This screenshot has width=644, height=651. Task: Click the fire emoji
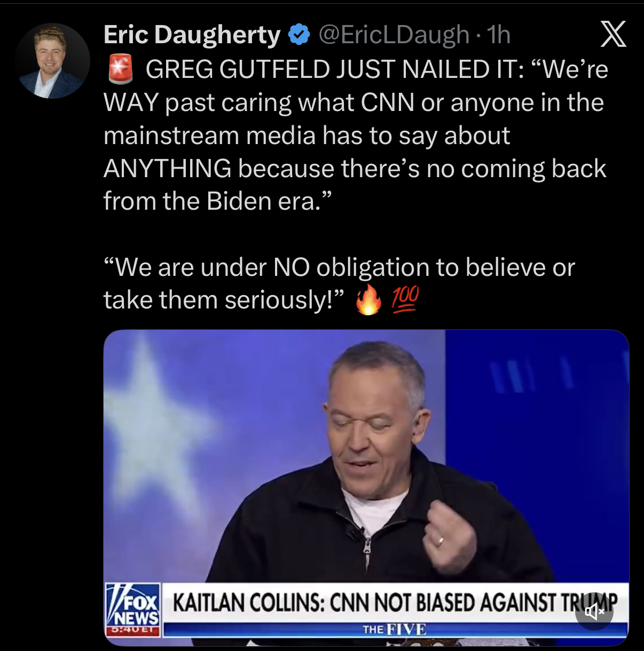click(x=368, y=300)
